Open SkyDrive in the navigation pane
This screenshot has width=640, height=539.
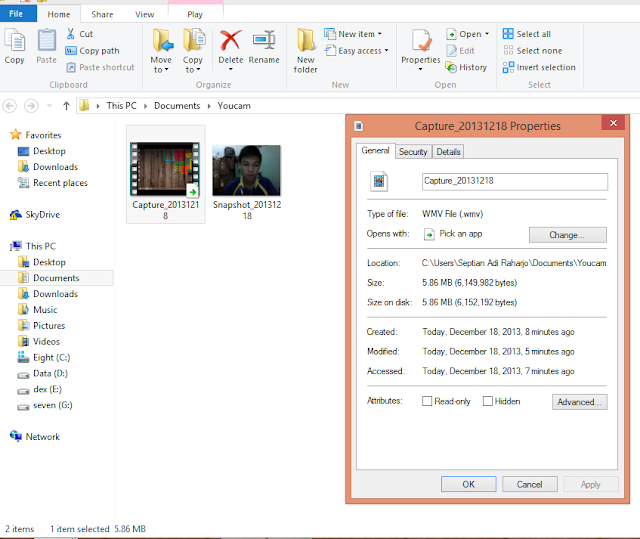35,215
